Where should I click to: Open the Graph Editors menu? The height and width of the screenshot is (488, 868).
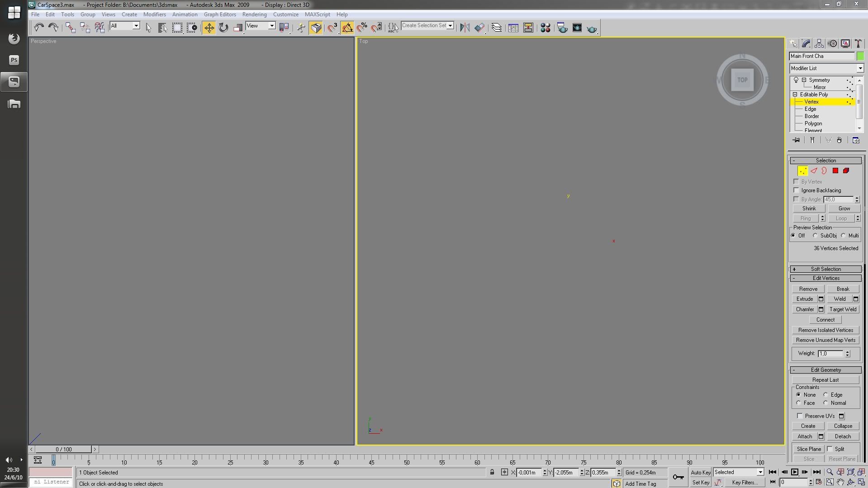220,14
